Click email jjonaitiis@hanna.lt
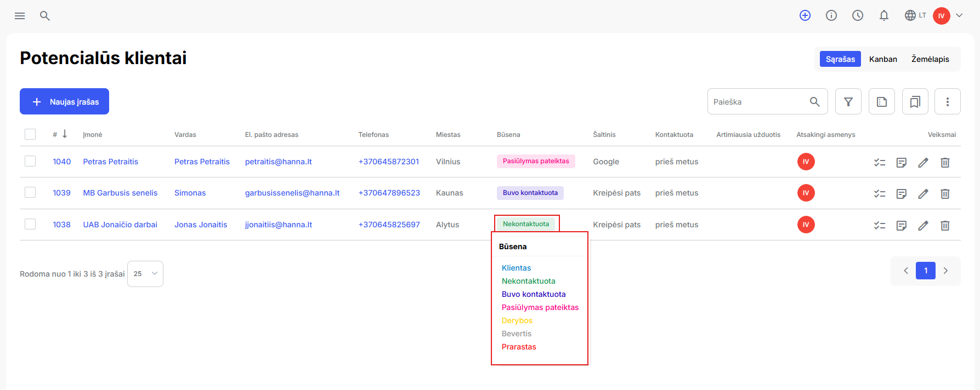Screen dimensions: 980x390 coord(279,225)
